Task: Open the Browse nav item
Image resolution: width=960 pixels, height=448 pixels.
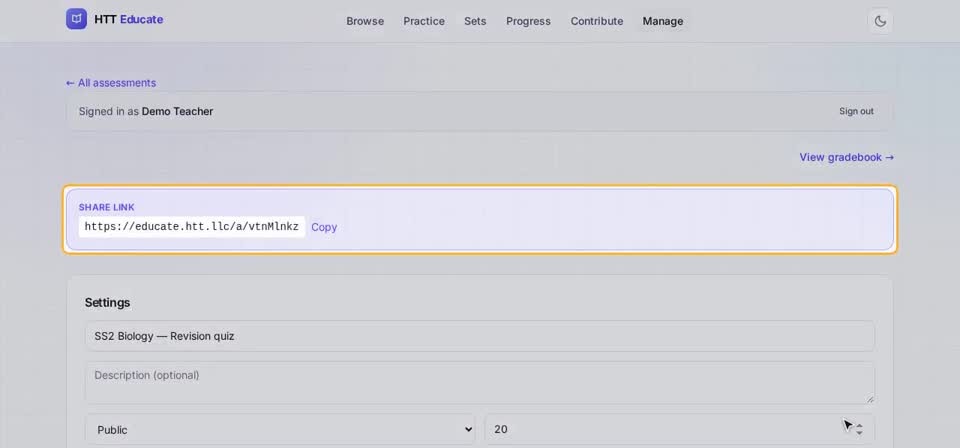Action: [x=365, y=21]
